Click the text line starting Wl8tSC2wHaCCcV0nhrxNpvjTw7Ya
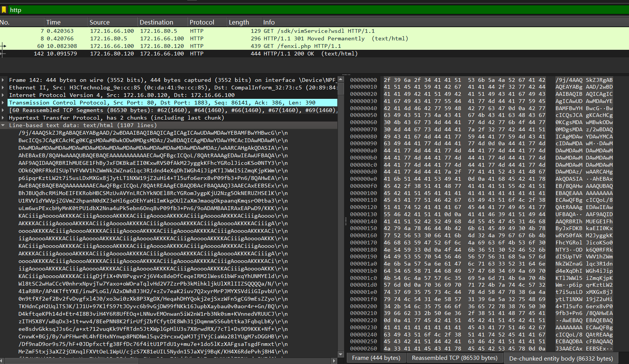The image size is (629, 364). point(153,284)
